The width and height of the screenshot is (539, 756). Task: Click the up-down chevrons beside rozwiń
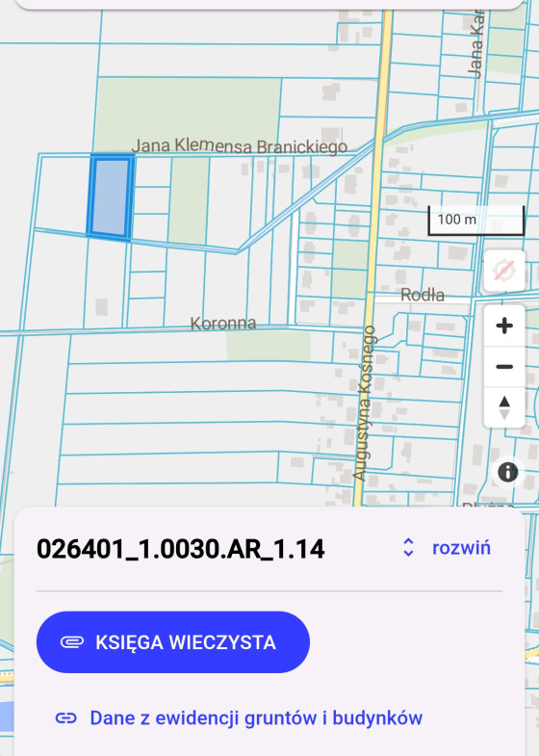[408, 548]
